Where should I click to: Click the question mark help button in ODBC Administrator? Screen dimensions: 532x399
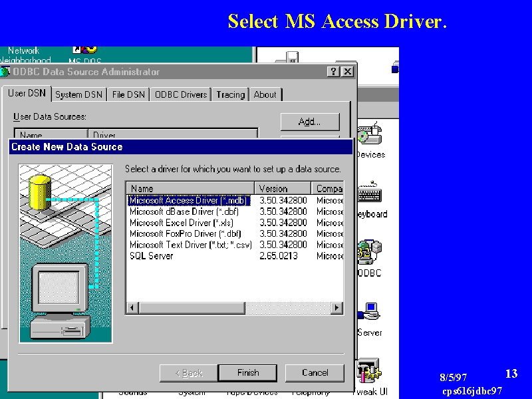pyautogui.click(x=333, y=72)
